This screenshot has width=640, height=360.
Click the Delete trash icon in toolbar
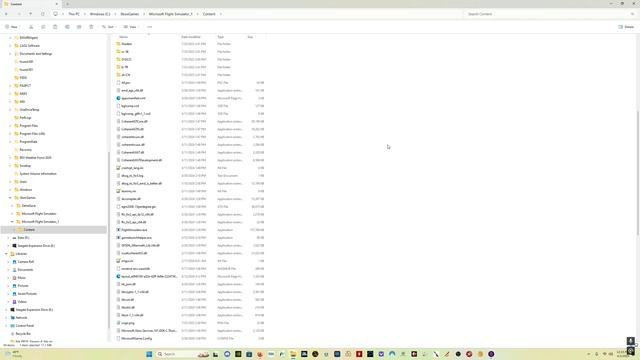[x=91, y=27]
